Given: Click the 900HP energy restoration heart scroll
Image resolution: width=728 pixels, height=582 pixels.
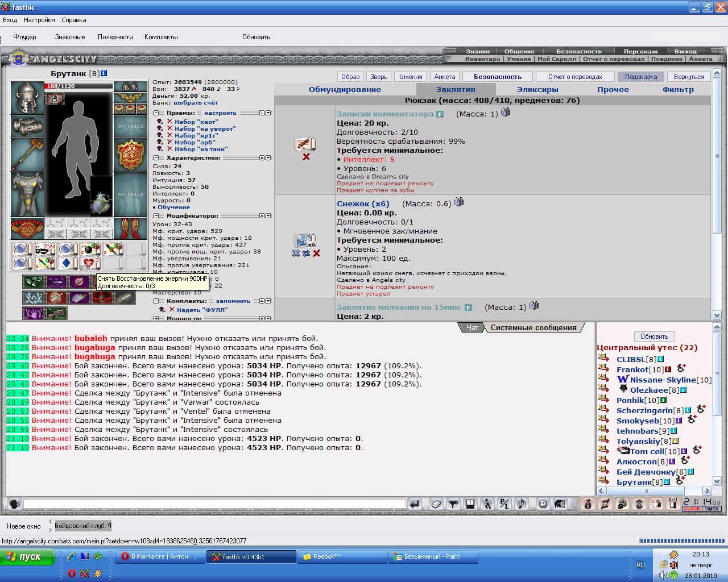Looking at the screenshot, I should click(90, 263).
